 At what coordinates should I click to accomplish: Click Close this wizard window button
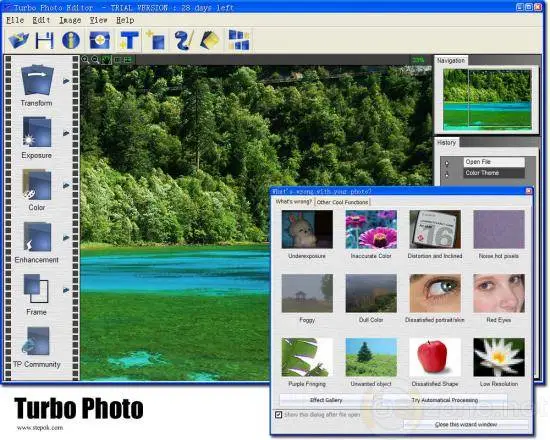[x=466, y=425]
